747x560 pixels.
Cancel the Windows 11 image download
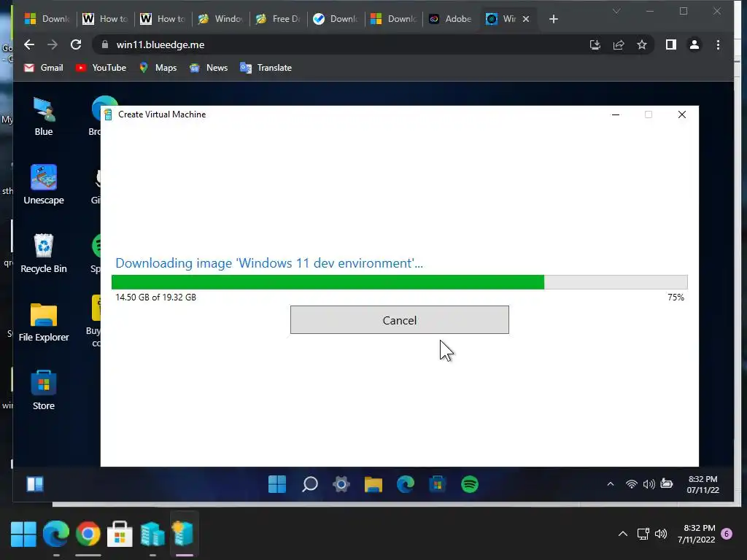(399, 320)
